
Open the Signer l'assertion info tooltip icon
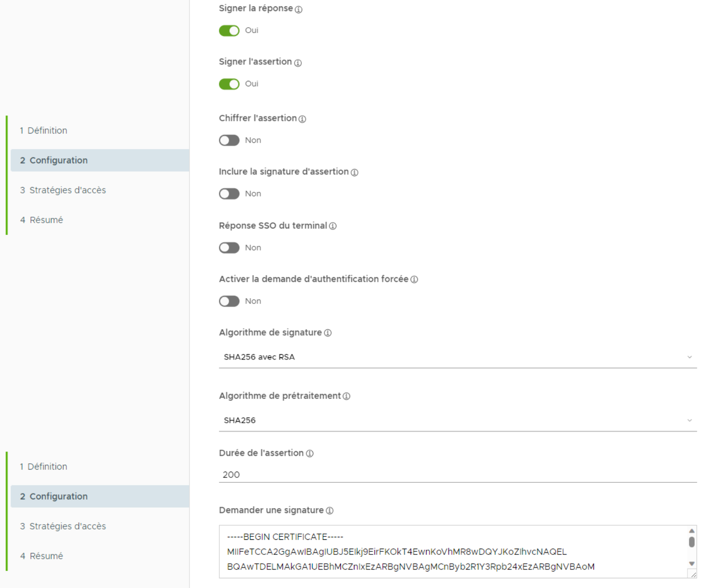pyautogui.click(x=298, y=63)
